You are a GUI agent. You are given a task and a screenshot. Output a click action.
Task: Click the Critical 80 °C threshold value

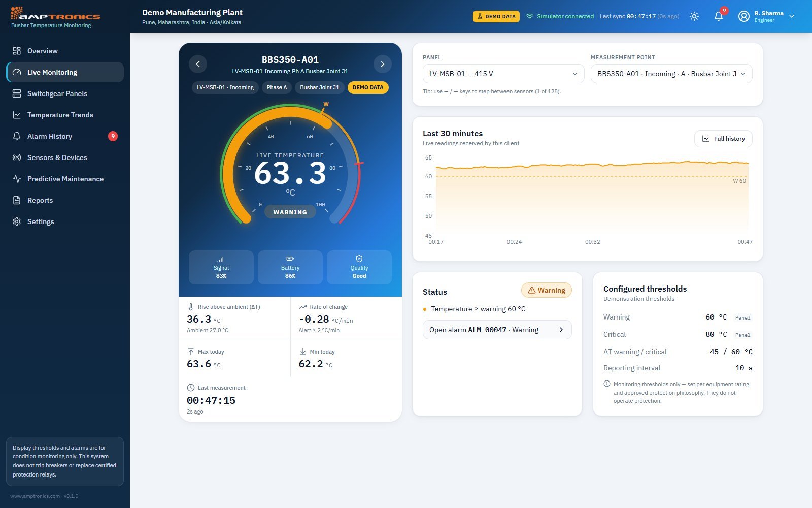(716, 334)
